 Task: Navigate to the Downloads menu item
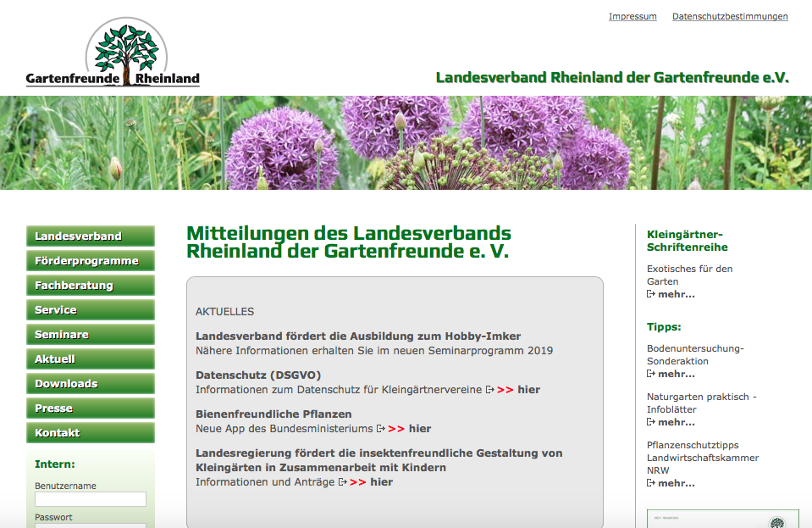point(91,384)
